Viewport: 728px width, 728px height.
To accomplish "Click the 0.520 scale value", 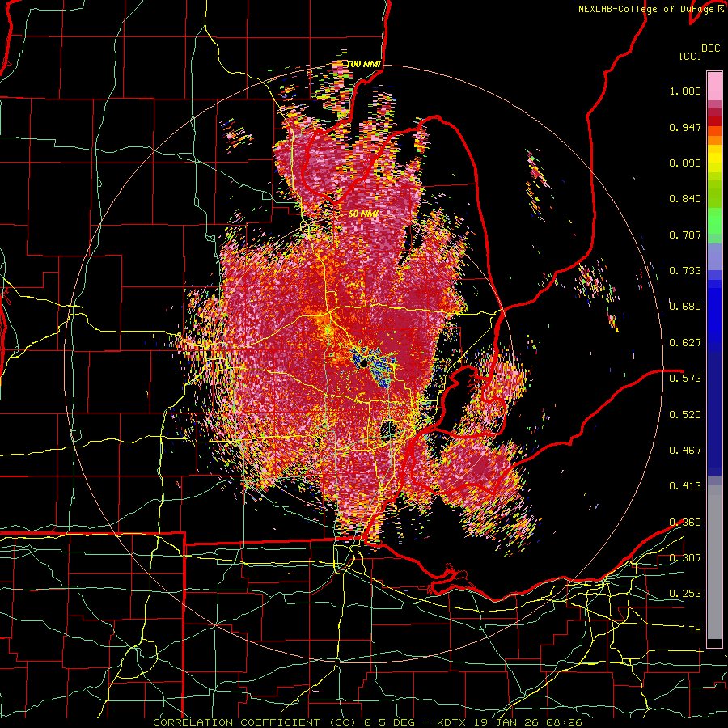I will (x=685, y=415).
